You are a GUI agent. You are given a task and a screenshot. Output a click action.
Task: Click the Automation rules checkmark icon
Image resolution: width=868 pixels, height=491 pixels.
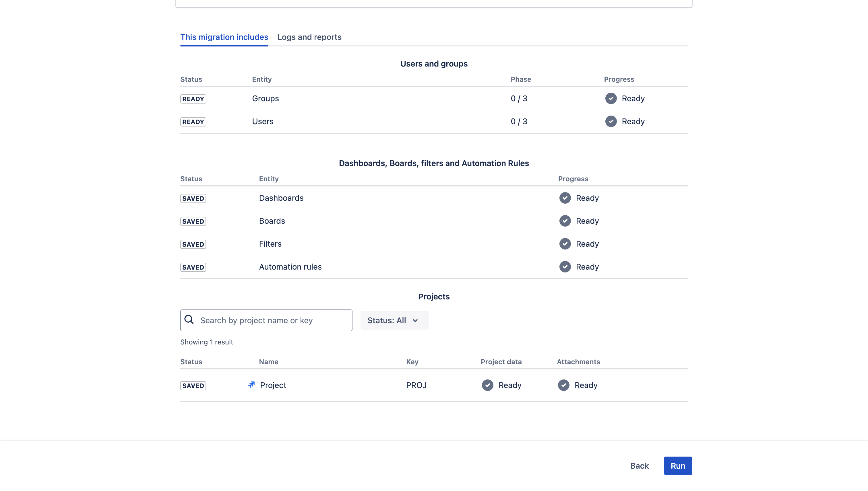tap(565, 267)
